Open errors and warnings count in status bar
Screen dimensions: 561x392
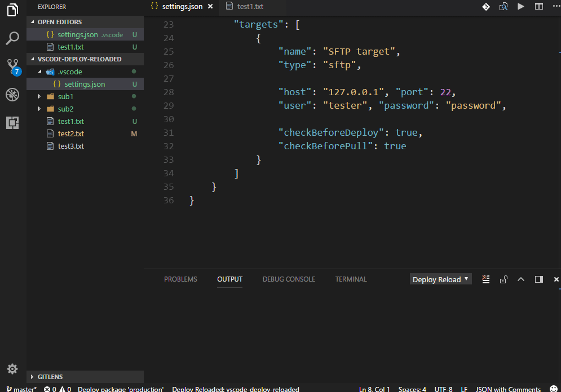click(x=58, y=389)
